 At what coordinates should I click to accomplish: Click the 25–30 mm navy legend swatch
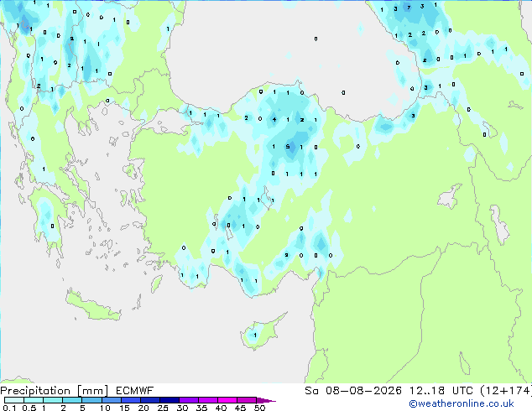coord(169,400)
